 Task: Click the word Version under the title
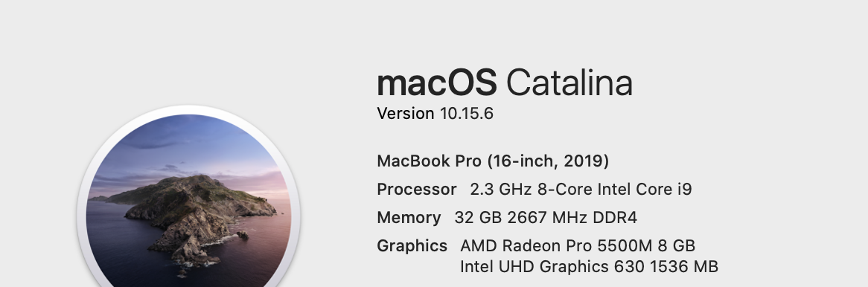[405, 113]
